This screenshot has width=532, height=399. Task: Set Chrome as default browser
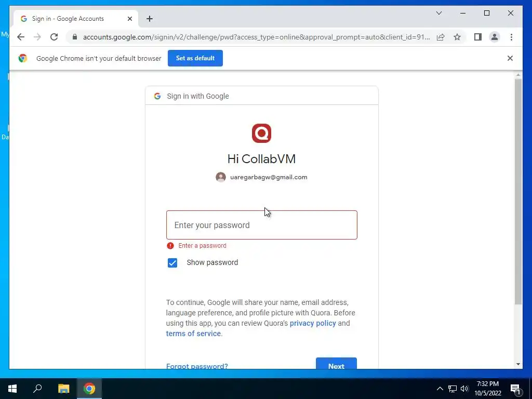pos(195,58)
